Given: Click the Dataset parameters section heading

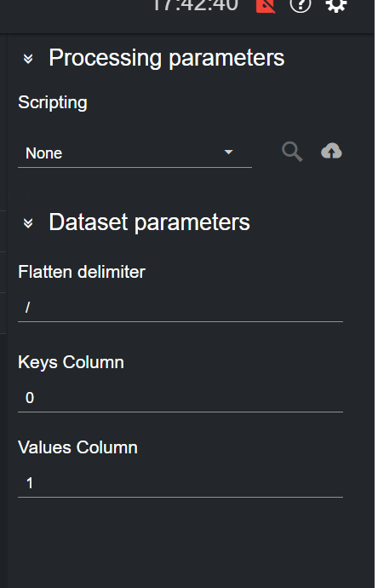Looking at the screenshot, I should pos(150,222).
